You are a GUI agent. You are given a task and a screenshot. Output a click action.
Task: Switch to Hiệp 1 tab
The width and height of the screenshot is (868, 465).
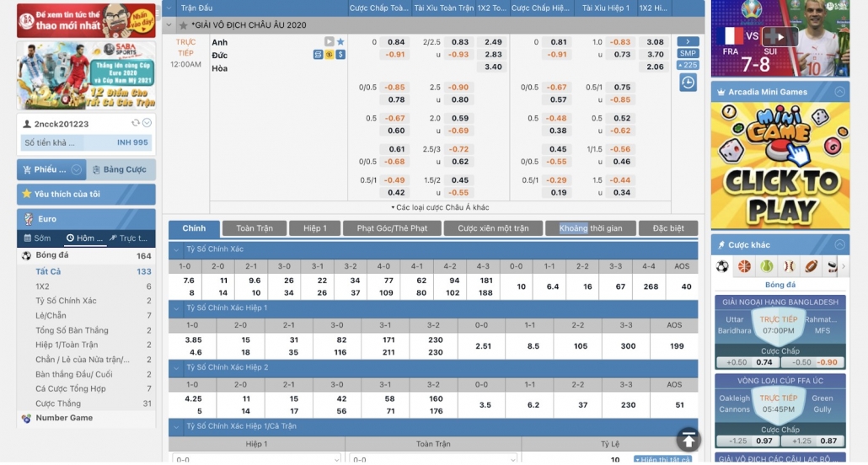pyautogui.click(x=315, y=228)
